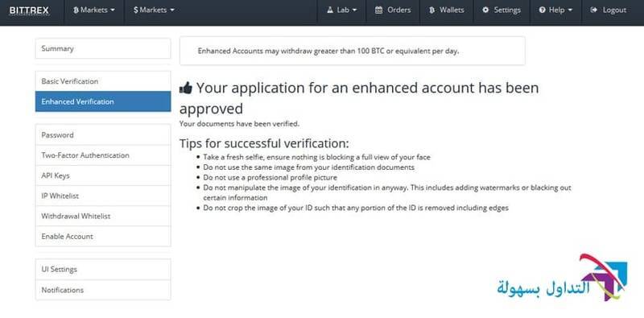Click the question mark Help icon
The image size is (644, 318).
click(542, 10)
